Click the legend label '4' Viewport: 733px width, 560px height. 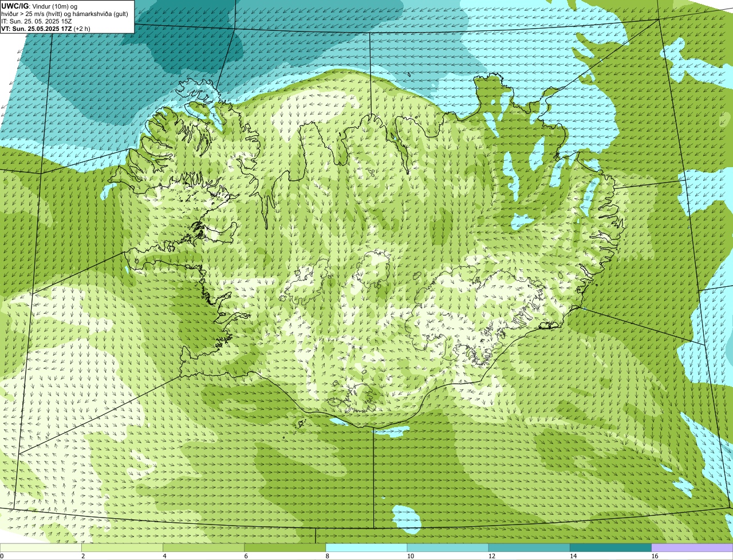coord(164,556)
